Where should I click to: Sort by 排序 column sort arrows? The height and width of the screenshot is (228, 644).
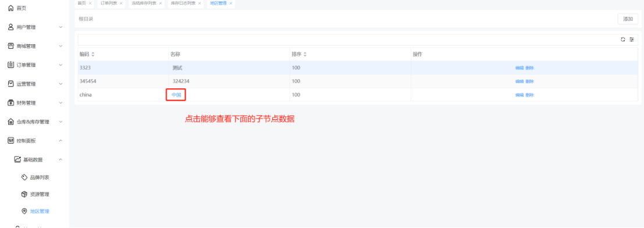pyautogui.click(x=305, y=54)
